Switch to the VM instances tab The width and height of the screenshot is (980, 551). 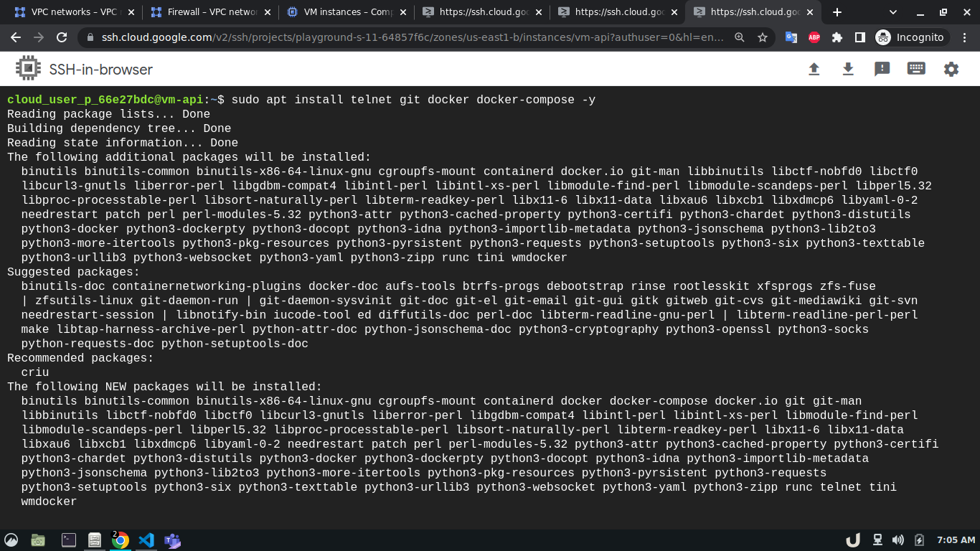click(346, 12)
